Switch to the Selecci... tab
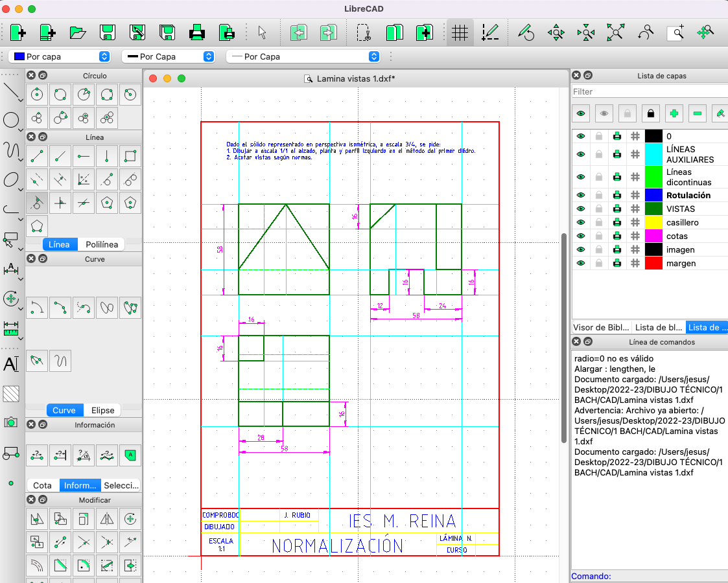 [121, 486]
